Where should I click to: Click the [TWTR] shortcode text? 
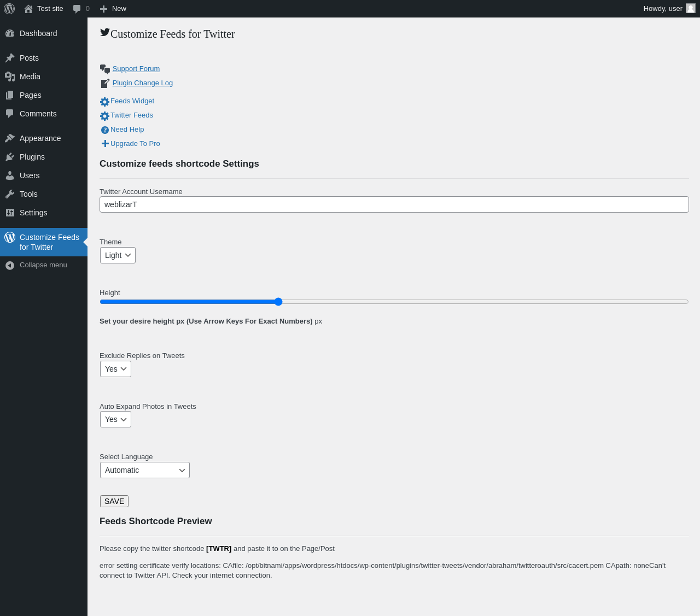pos(219,549)
